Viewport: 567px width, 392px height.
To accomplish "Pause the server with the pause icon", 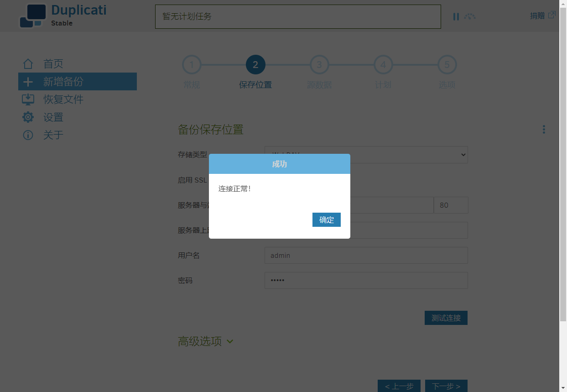I will tap(456, 16).
